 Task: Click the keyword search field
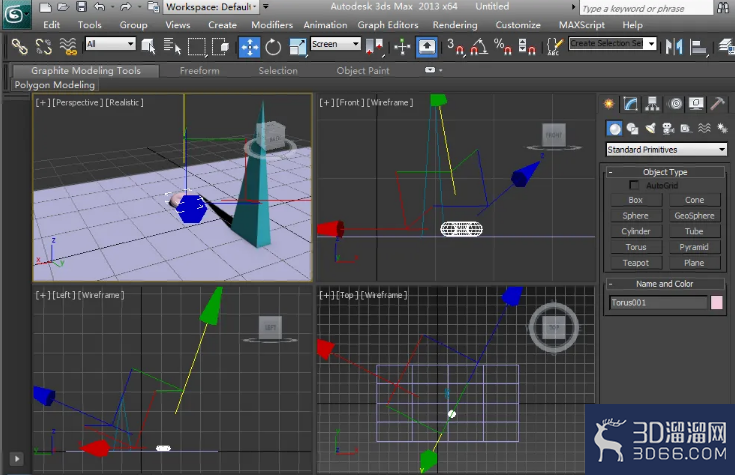click(x=646, y=8)
